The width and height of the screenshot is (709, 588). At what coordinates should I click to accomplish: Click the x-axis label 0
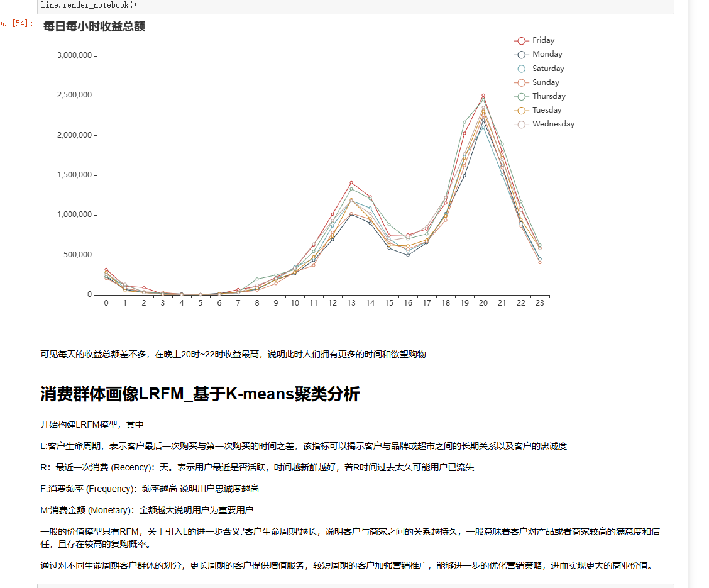106,303
